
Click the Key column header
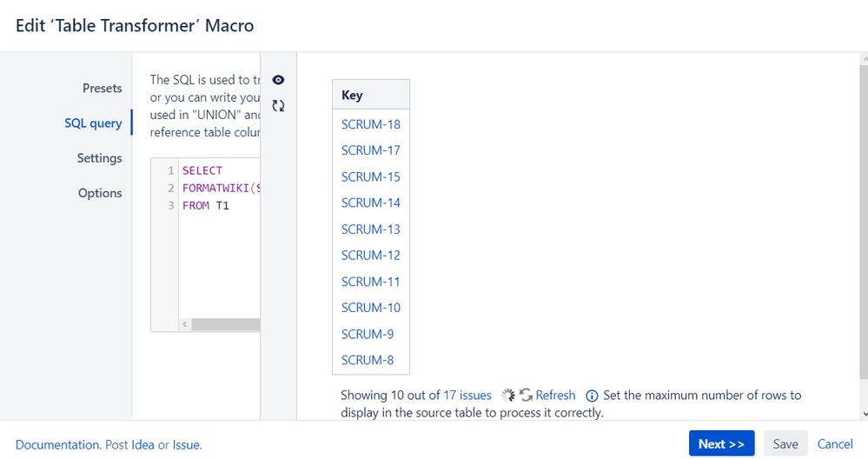[371, 96]
